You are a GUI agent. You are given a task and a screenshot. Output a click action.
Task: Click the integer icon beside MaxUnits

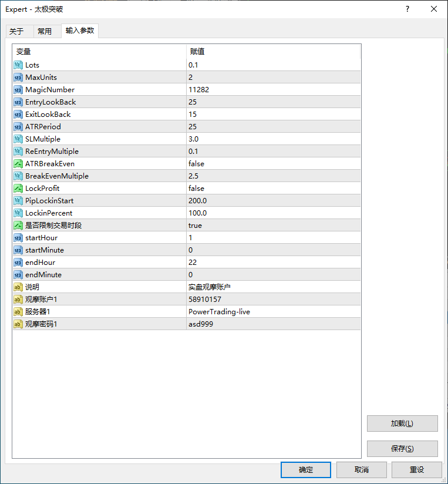tap(18, 77)
